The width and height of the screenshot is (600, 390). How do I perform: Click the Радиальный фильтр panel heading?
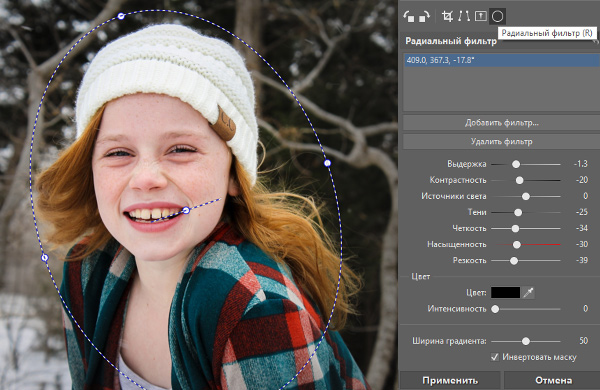pos(451,41)
